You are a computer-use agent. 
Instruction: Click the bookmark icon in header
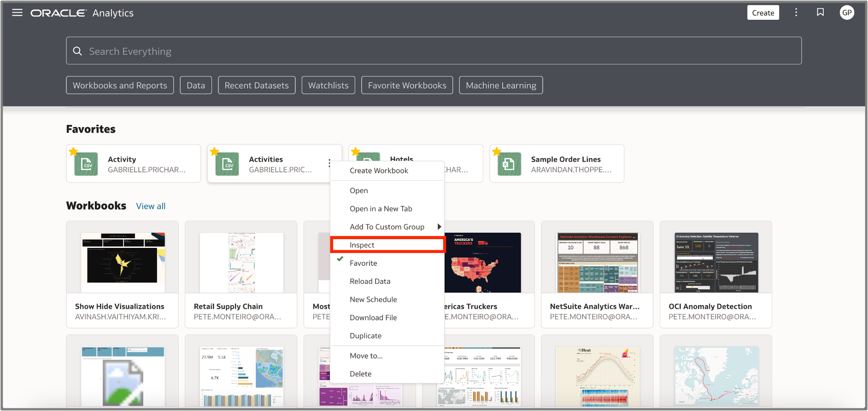pos(821,12)
